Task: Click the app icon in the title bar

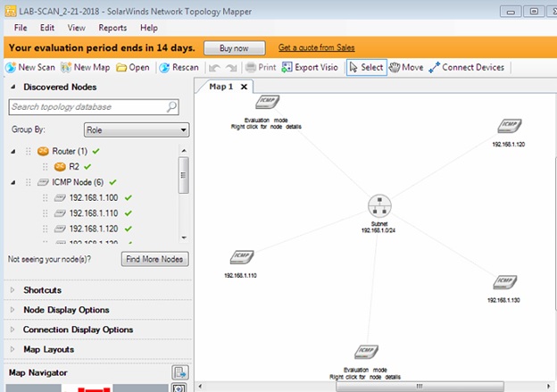Action: click(x=11, y=11)
